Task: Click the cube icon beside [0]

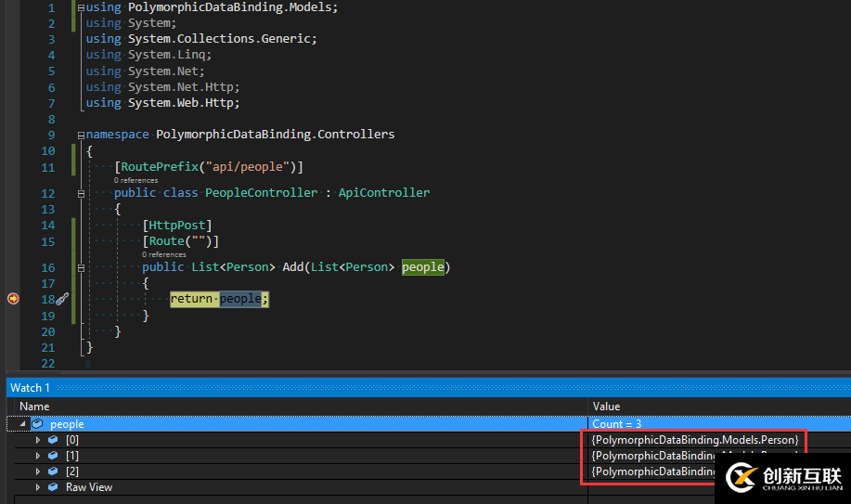Action: [53, 439]
